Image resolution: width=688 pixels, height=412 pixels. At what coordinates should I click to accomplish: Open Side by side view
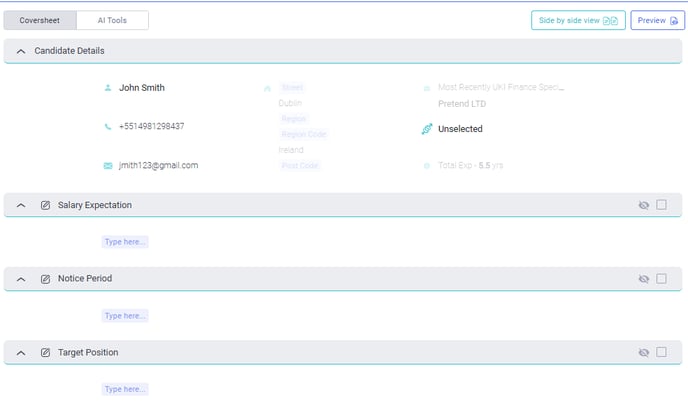point(577,20)
